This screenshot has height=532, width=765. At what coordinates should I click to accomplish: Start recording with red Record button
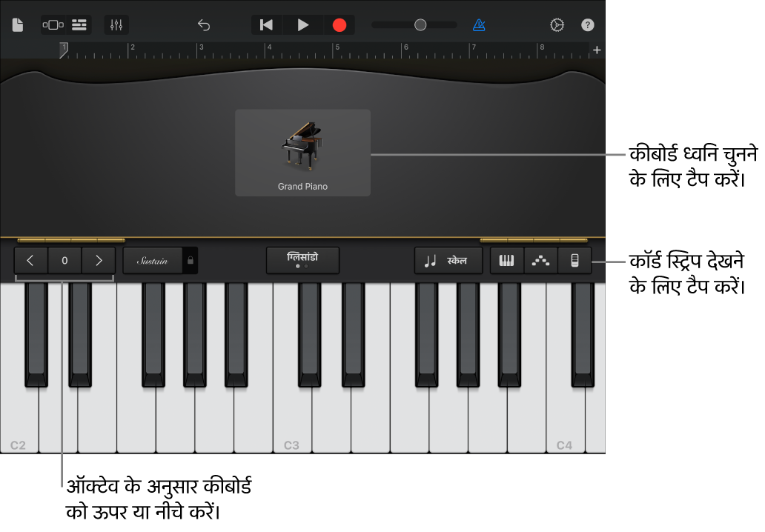click(339, 25)
